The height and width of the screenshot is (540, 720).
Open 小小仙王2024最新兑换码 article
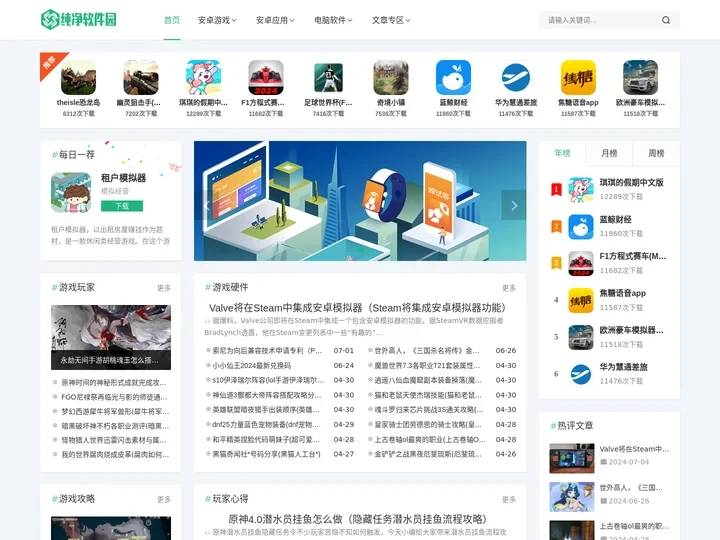tap(251, 366)
